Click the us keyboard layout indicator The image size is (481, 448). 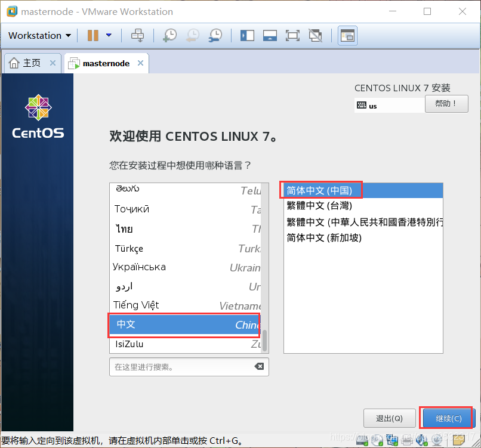(389, 106)
